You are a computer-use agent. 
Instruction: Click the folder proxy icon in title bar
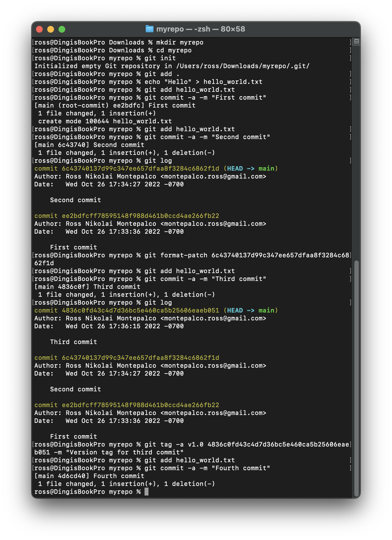pos(149,29)
